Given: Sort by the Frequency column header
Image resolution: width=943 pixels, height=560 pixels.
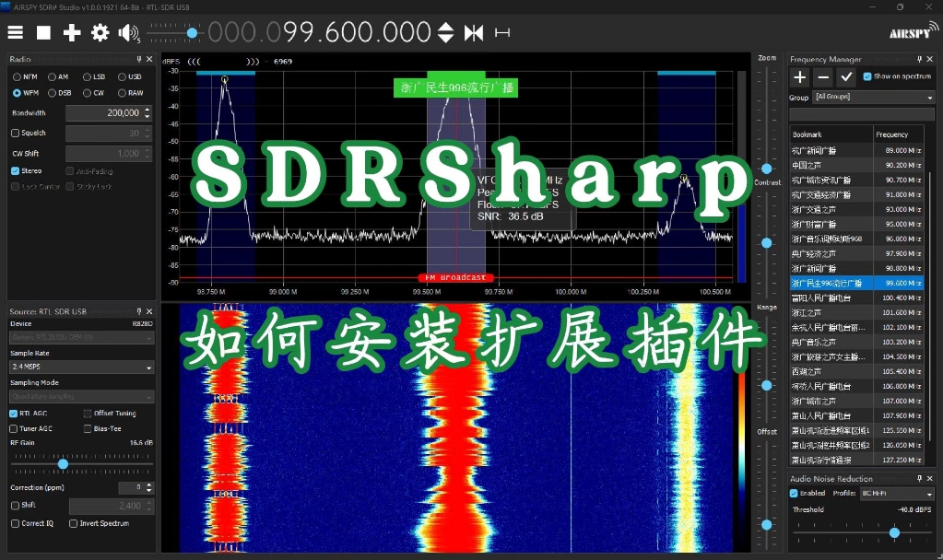Looking at the screenshot, I should click(x=899, y=134).
